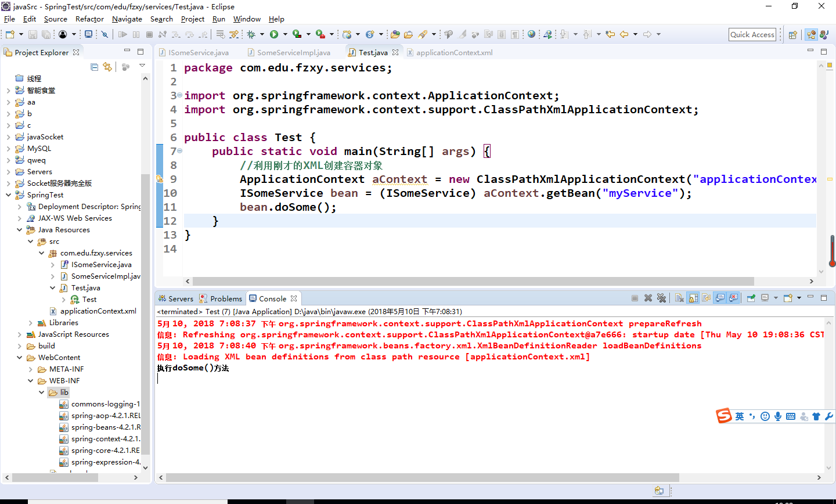836x504 pixels.
Task: Expand the Libraries node
Action: [x=30, y=323]
